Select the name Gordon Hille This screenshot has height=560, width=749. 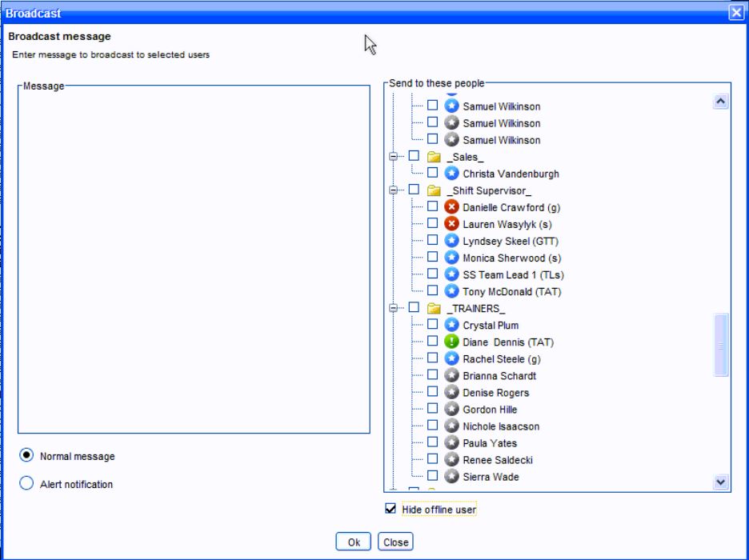(x=490, y=410)
